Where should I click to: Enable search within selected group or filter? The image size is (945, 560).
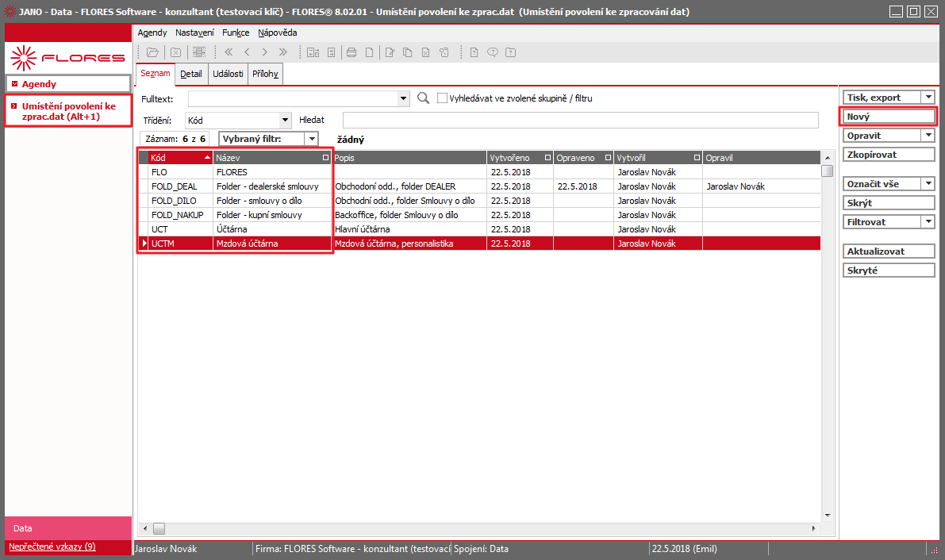[x=442, y=98]
